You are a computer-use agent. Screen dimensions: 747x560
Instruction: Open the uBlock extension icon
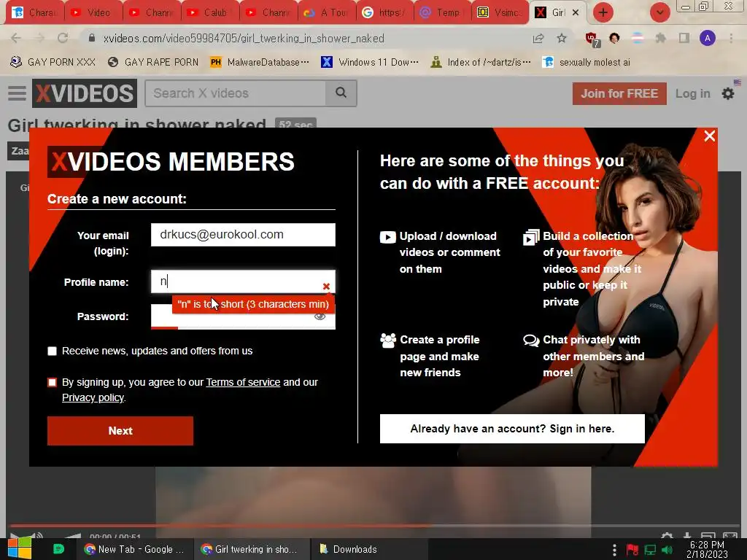point(592,39)
